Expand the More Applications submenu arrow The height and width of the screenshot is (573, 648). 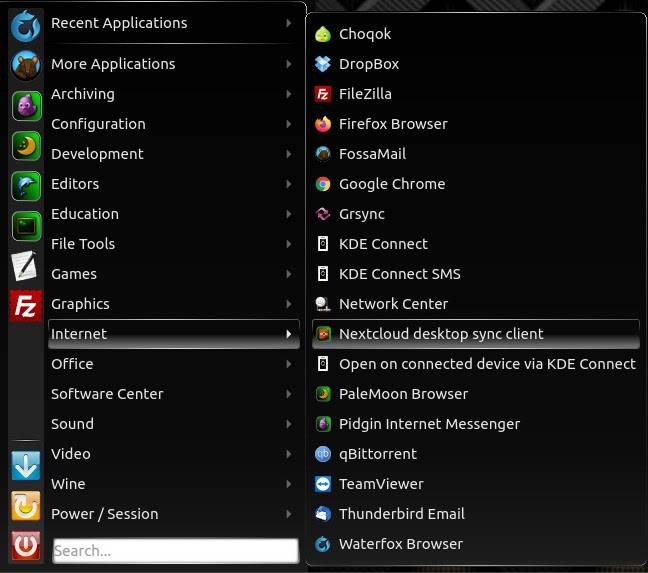289,64
